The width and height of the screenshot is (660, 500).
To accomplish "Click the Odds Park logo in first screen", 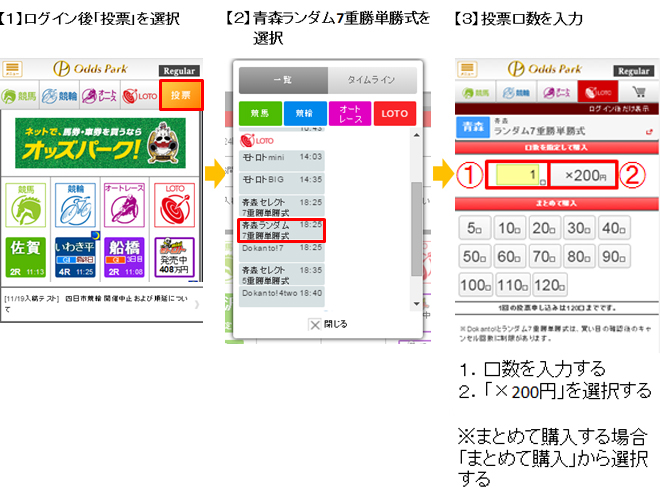I will (90, 69).
